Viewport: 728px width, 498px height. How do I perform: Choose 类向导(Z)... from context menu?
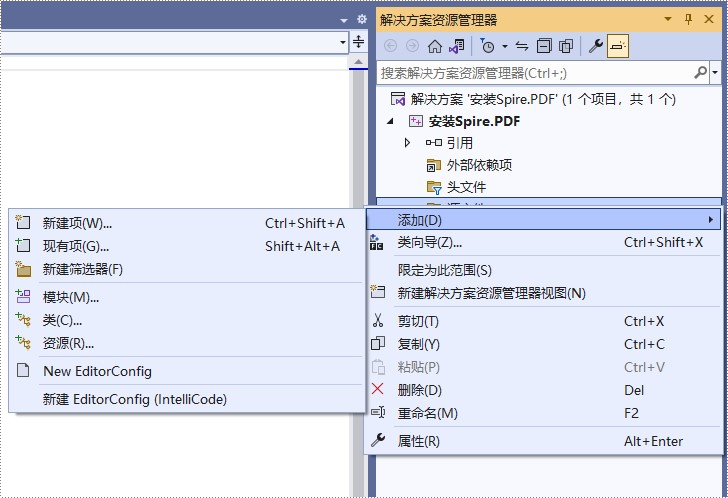coord(543,242)
